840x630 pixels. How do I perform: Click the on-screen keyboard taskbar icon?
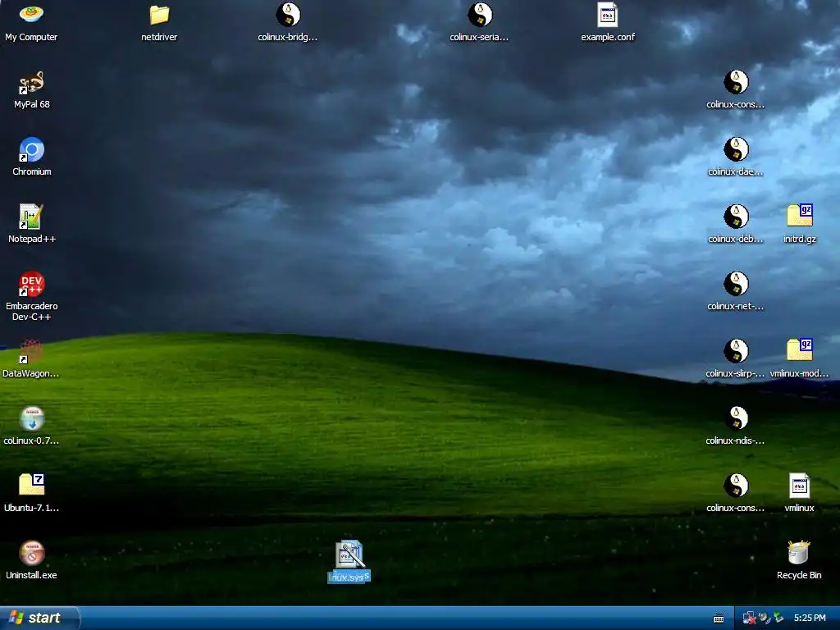pos(719,619)
